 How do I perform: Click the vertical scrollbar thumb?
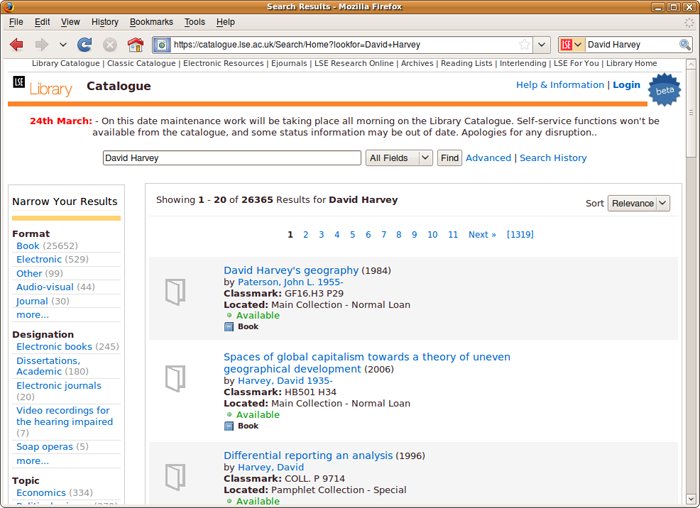pos(691,113)
